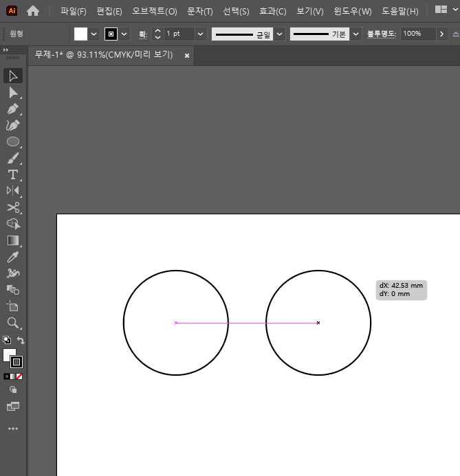Click the control bar fill color swatch
The height and width of the screenshot is (476, 460).
(80, 34)
